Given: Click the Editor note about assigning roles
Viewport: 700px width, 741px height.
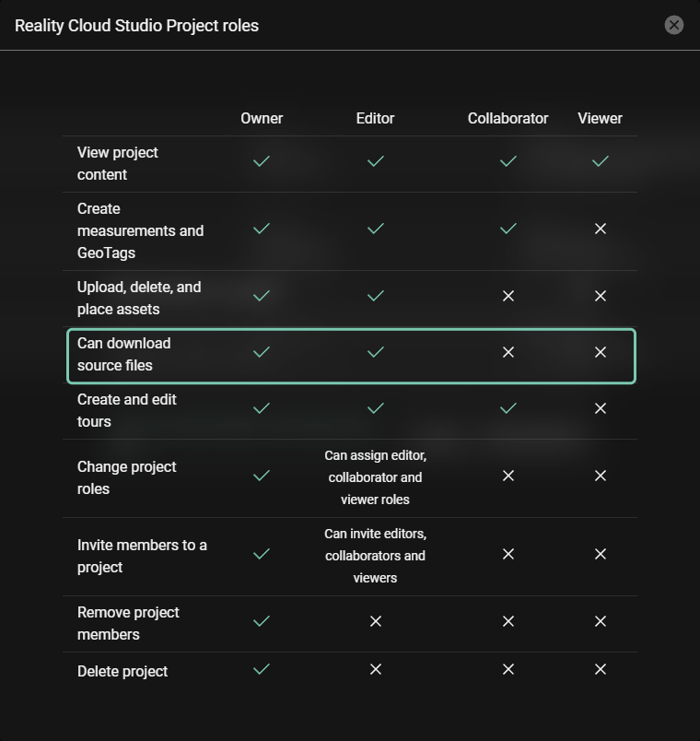Looking at the screenshot, I should coord(375,477).
